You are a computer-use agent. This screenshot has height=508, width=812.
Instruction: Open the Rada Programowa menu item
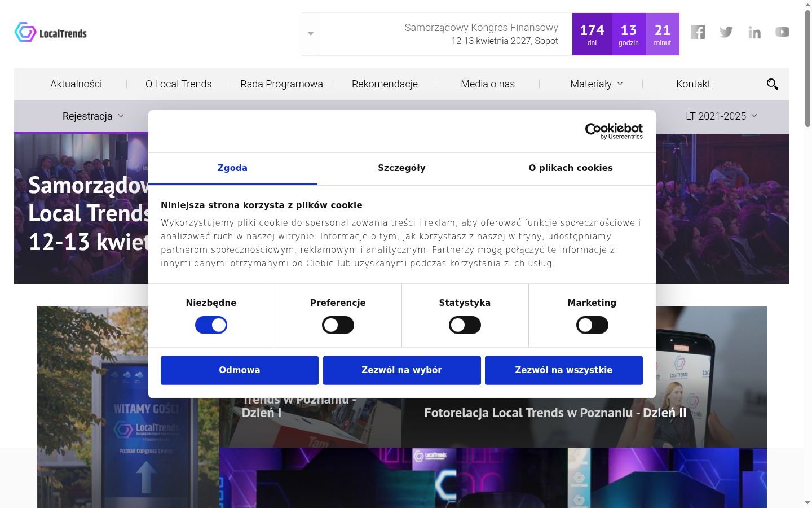tap(281, 84)
